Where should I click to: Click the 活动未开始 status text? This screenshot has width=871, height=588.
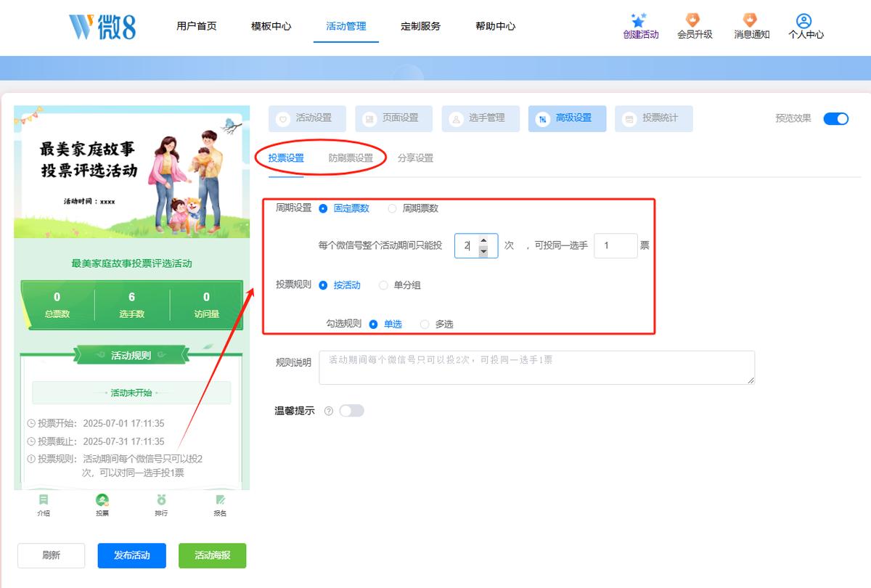tap(131, 393)
